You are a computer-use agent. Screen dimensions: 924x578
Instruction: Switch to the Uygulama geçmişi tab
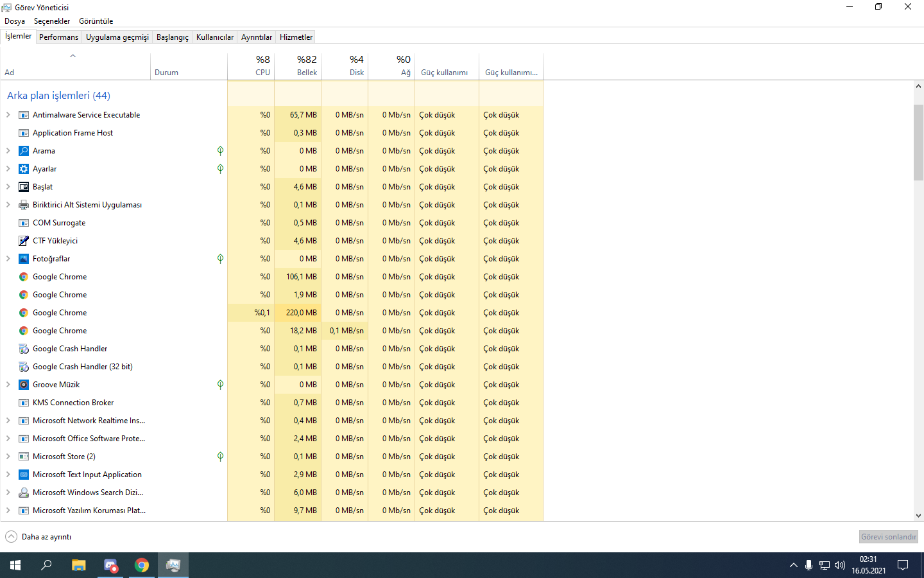[x=117, y=37]
